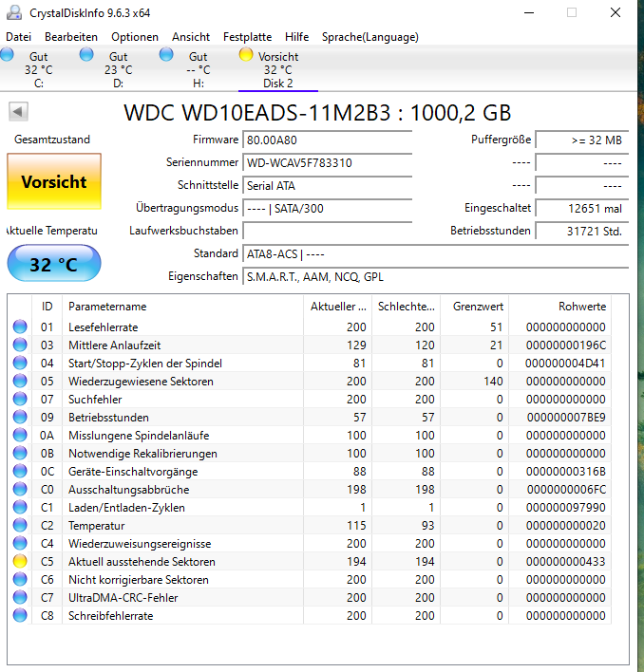This screenshot has height=672, width=644.
Task: Click yellow orb for Aktuell ausstehende Sektoren
Action: pyautogui.click(x=20, y=561)
